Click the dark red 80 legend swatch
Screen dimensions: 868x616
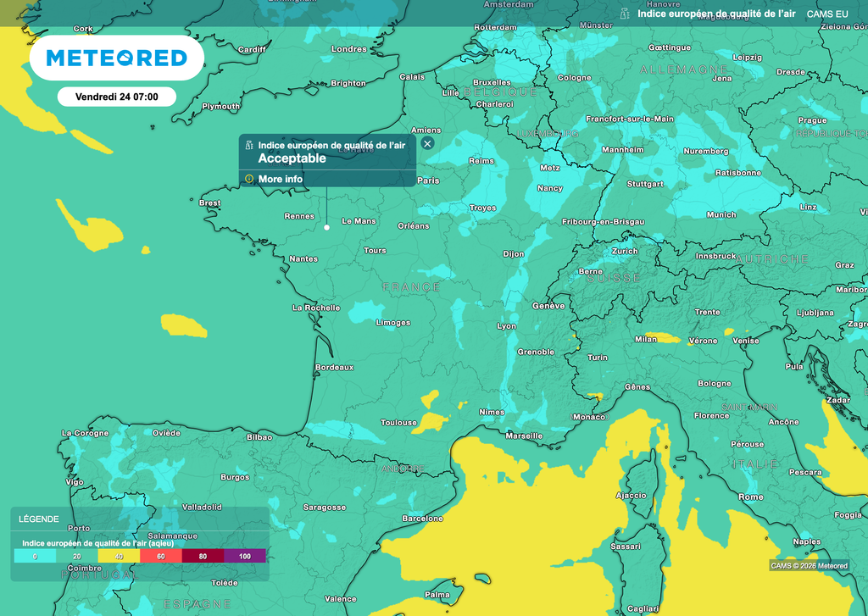pos(203,556)
